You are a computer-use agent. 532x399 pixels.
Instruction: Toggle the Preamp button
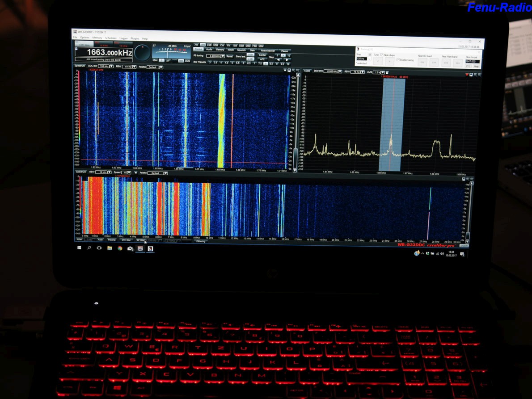click(112, 239)
